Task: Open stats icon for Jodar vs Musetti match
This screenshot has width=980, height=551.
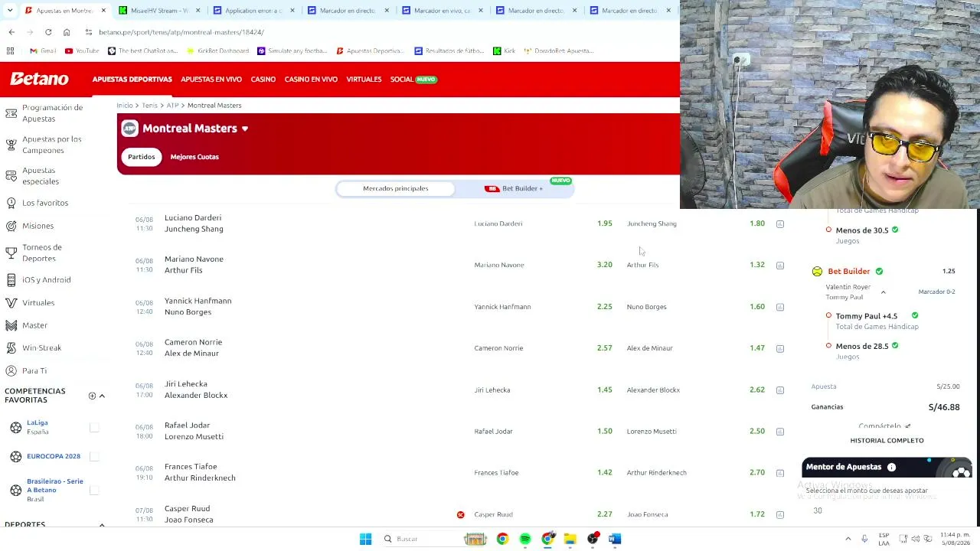Action: pyautogui.click(x=780, y=432)
